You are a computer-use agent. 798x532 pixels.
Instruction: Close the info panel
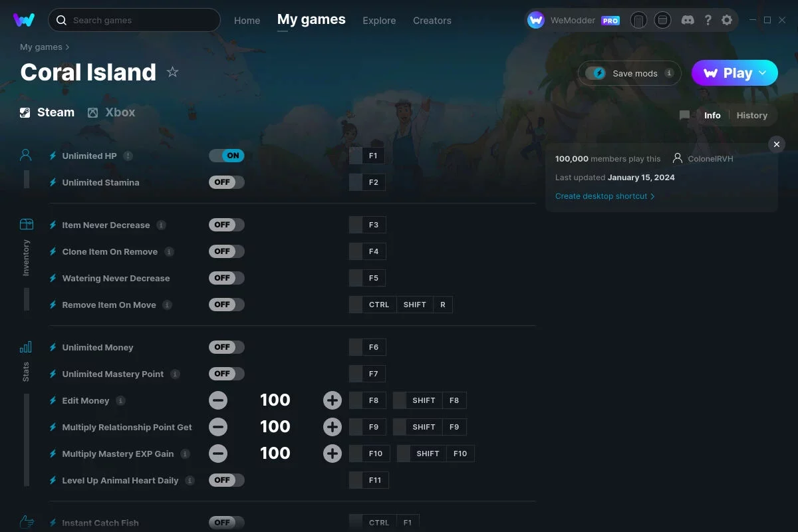coord(776,144)
